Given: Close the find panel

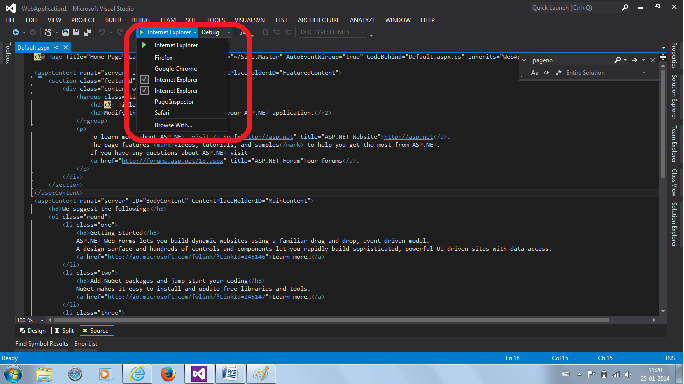Looking at the screenshot, I should click(653, 60).
